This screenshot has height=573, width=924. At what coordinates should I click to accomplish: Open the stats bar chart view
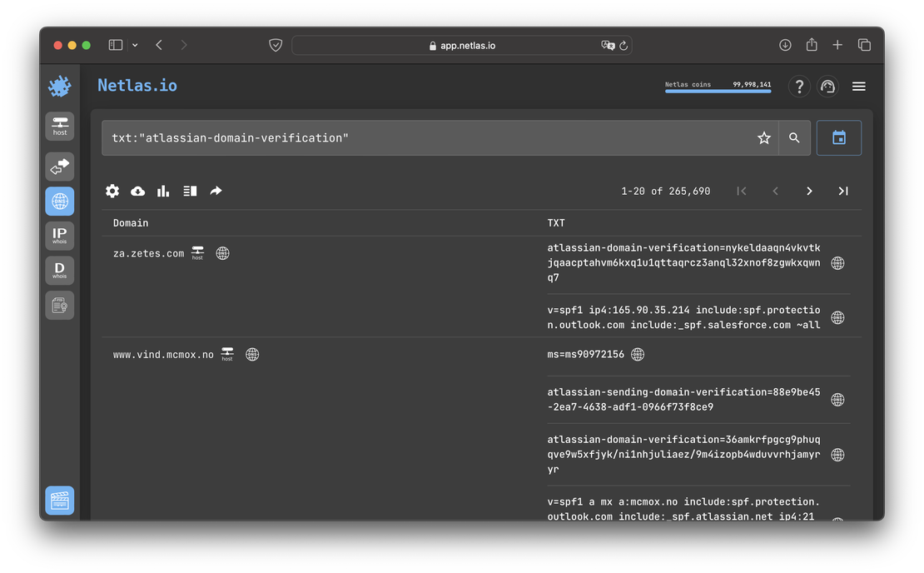coord(163,191)
